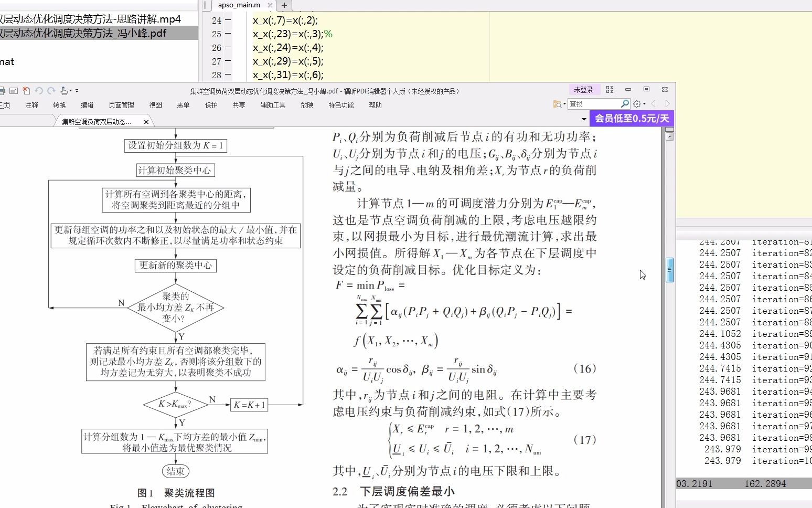812x508 pixels.
Task: Click line number 26 in the editor
Action: pos(217,48)
